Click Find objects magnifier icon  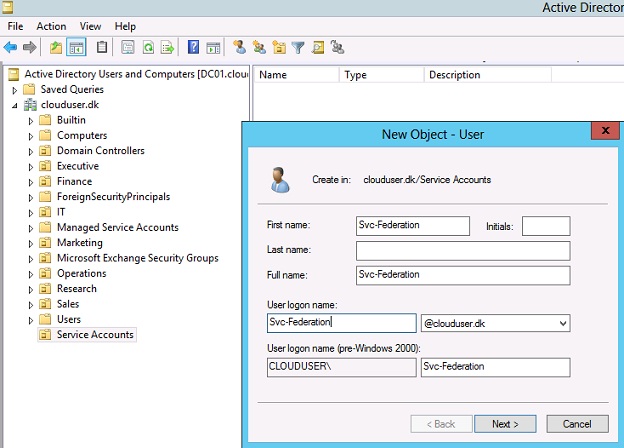pos(318,48)
